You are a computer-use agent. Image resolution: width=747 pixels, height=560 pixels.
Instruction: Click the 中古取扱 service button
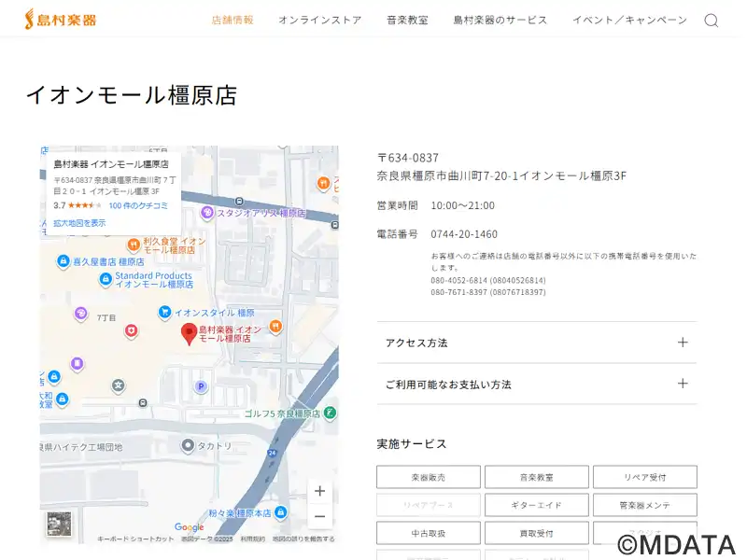pyautogui.click(x=429, y=533)
